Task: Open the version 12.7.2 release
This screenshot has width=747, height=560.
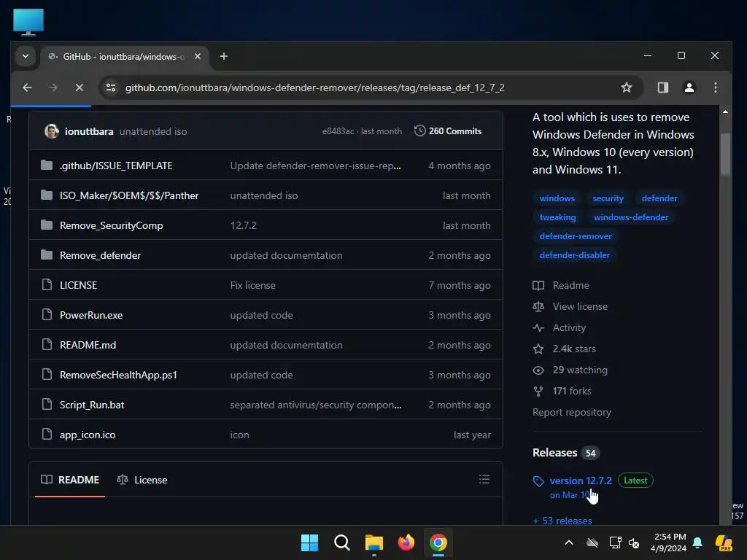Action: [580, 481]
